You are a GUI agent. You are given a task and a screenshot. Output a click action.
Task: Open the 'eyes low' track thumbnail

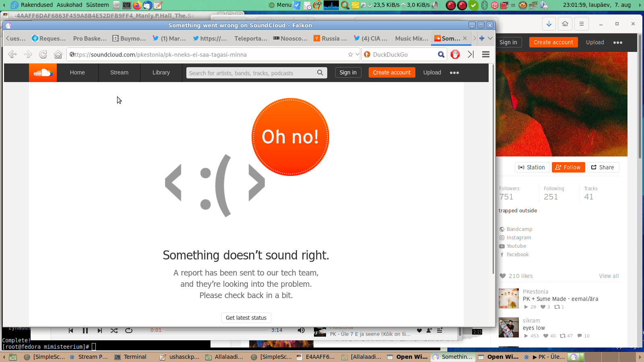pos(509,327)
